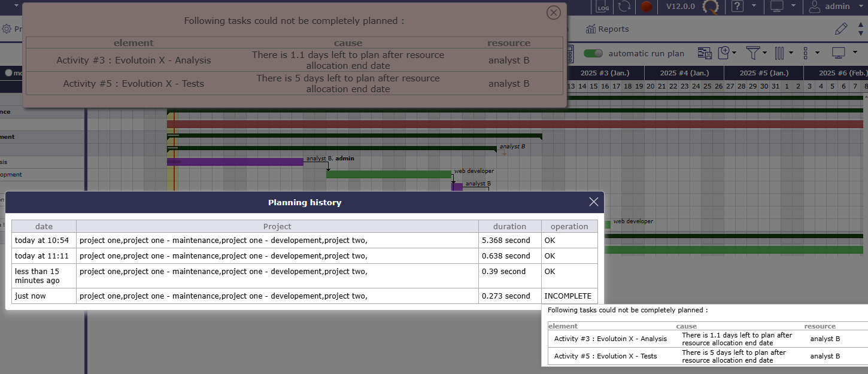Open the LOG file icon
The width and height of the screenshot is (868, 374).
coord(603,7)
